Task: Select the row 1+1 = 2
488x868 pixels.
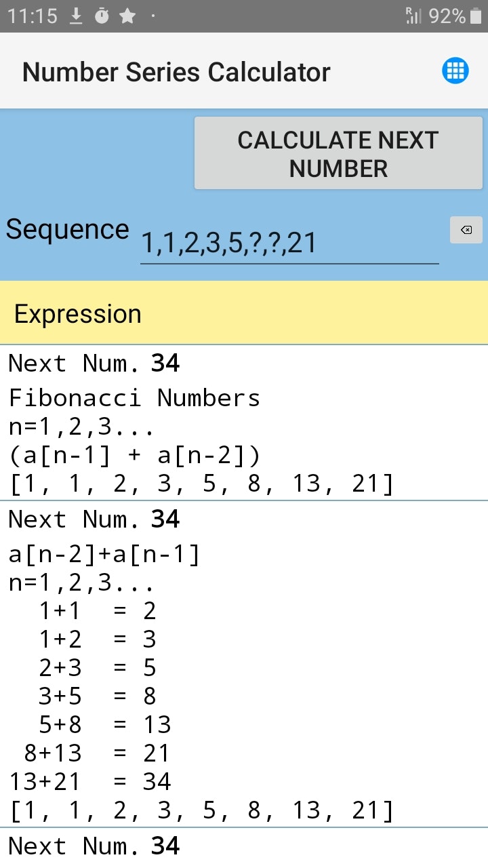Action: [98, 612]
